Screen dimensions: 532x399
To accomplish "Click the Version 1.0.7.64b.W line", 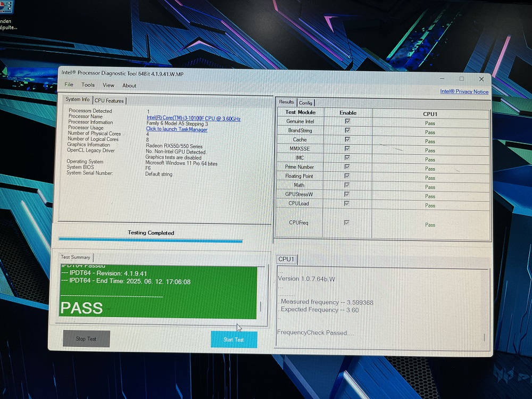I will (x=306, y=279).
